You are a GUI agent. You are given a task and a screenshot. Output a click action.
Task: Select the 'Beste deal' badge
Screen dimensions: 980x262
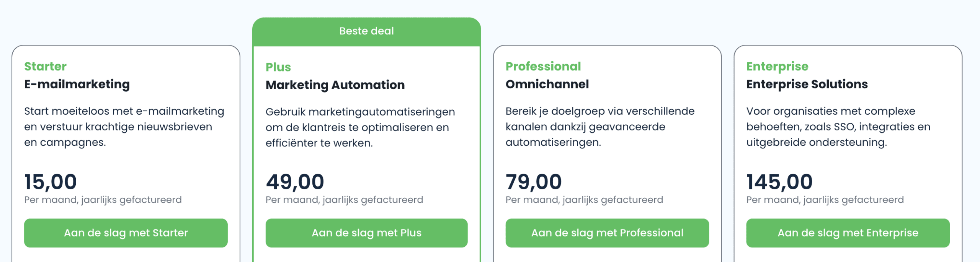tap(366, 31)
